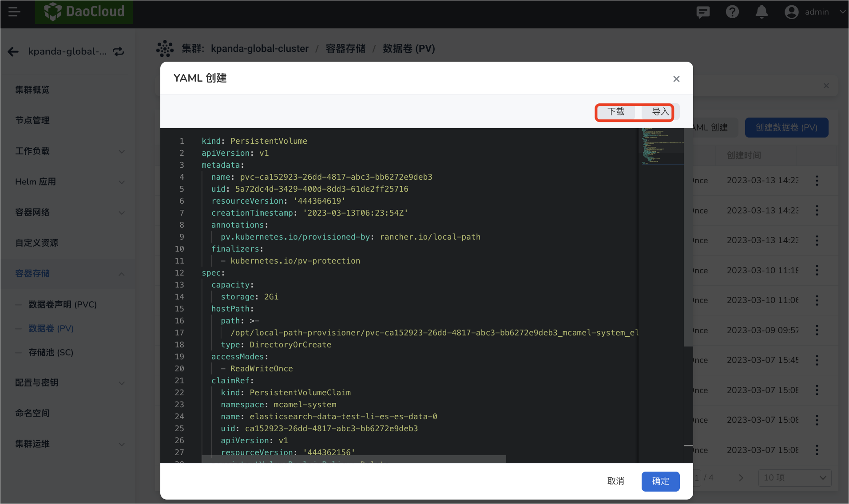The image size is (849, 504).
Task: Open the DaoCloud logo home
Action: [84, 12]
